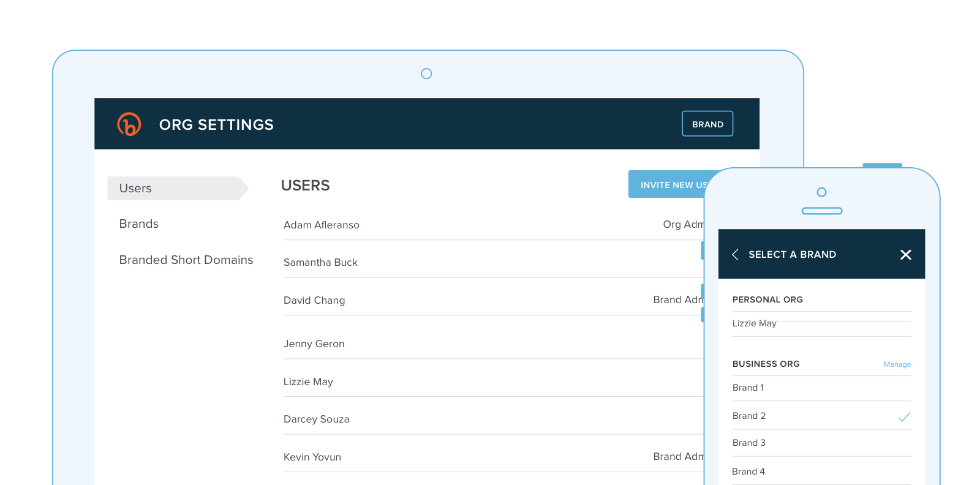This screenshot has height=485, width=980.
Task: Switch to the Brands section
Action: point(139,224)
